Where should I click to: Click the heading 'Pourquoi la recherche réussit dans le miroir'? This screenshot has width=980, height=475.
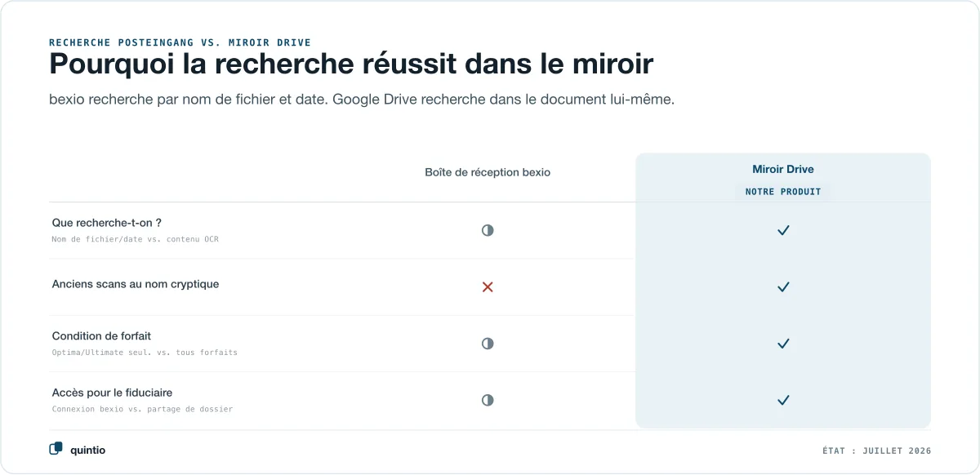(351, 64)
